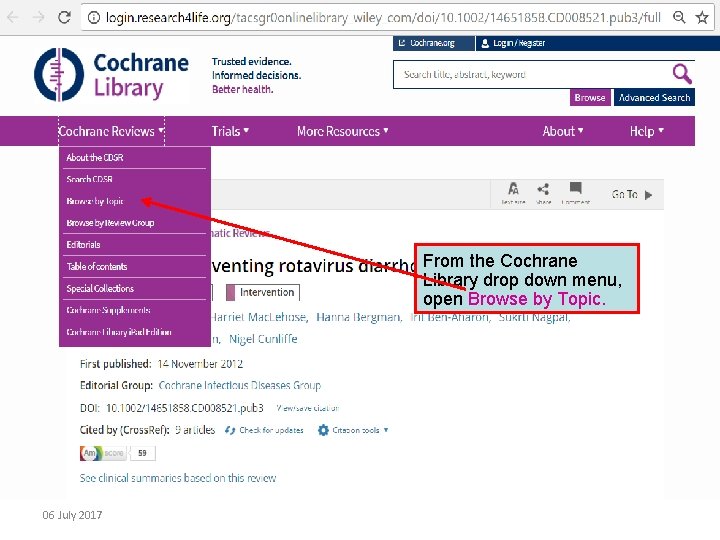Open author Sukrti Nagpal link
720x540 pixels.
click(534, 317)
